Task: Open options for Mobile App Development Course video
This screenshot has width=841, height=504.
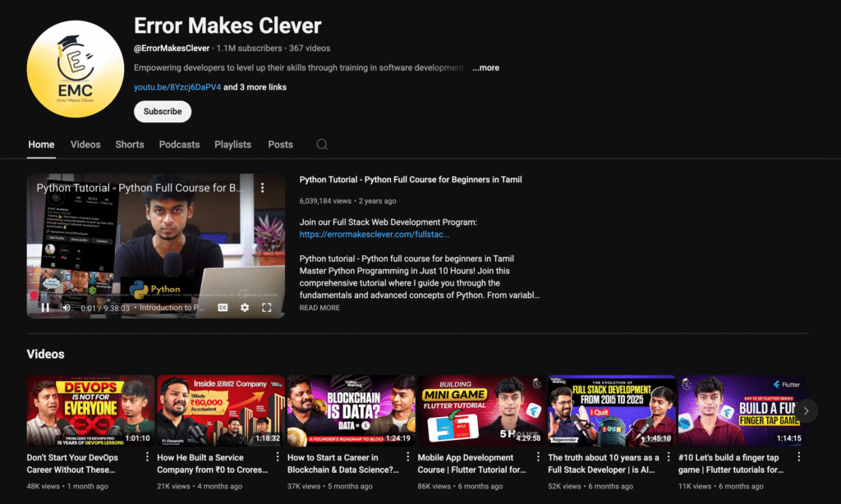Action: click(538, 457)
